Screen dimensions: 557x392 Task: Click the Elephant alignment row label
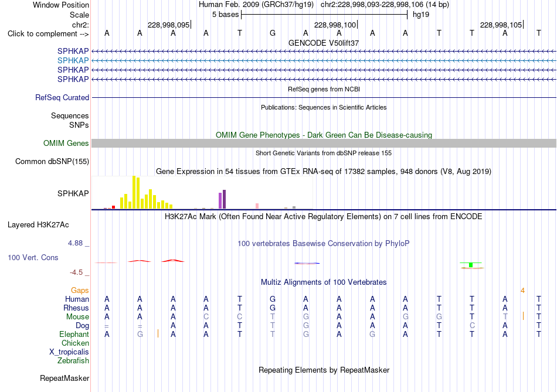(x=74, y=335)
